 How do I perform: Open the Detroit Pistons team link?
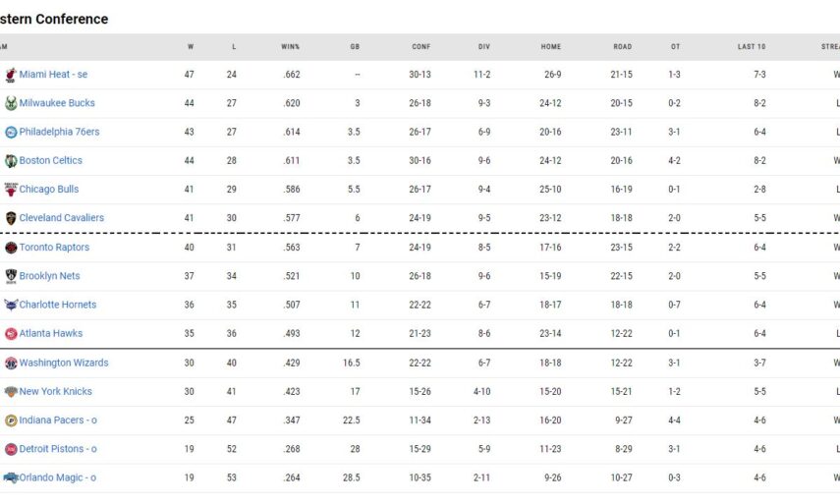click(x=57, y=449)
